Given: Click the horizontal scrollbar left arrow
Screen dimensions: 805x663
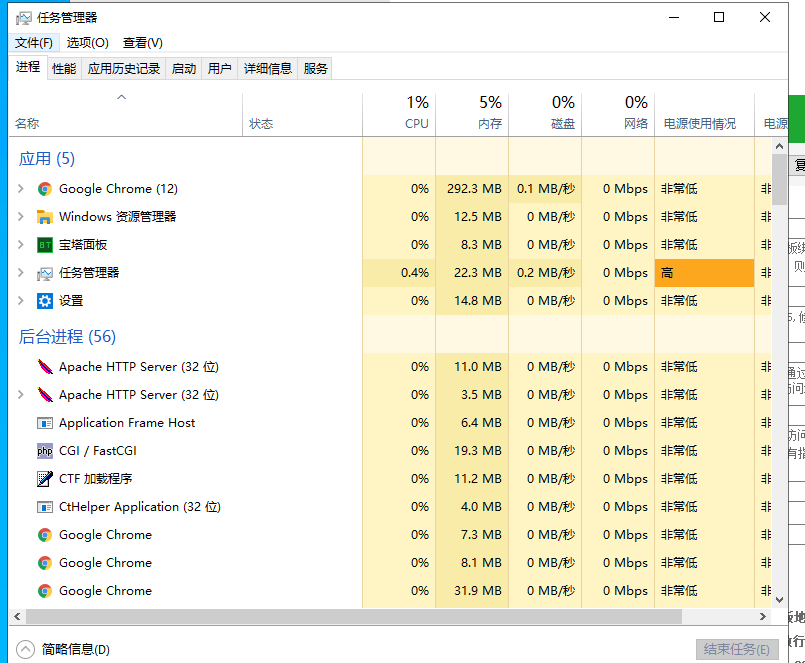Looking at the screenshot, I should (x=17, y=616).
